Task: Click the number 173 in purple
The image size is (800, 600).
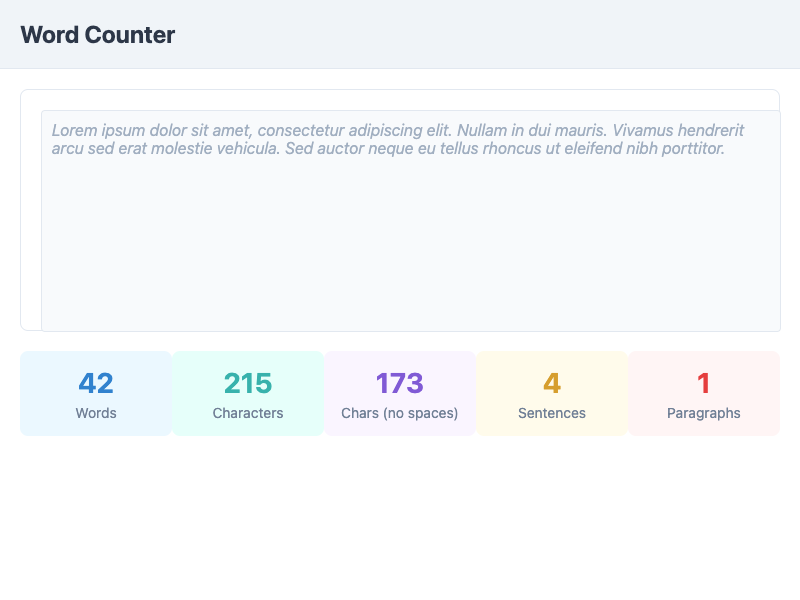Action: click(x=400, y=382)
